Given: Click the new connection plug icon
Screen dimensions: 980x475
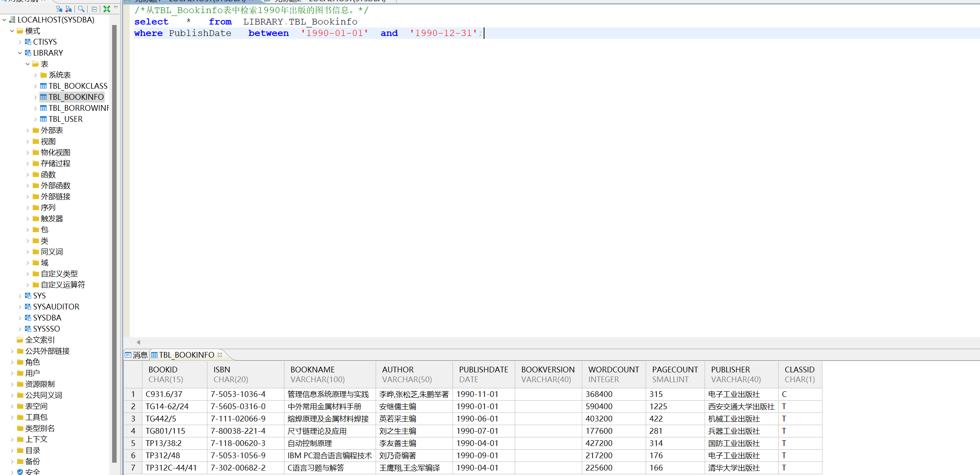Looking at the screenshot, I should (x=59, y=9).
